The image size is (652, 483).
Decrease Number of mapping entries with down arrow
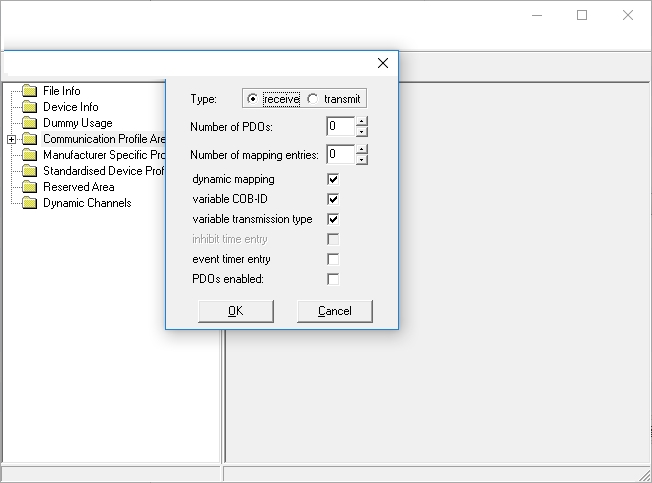click(362, 159)
